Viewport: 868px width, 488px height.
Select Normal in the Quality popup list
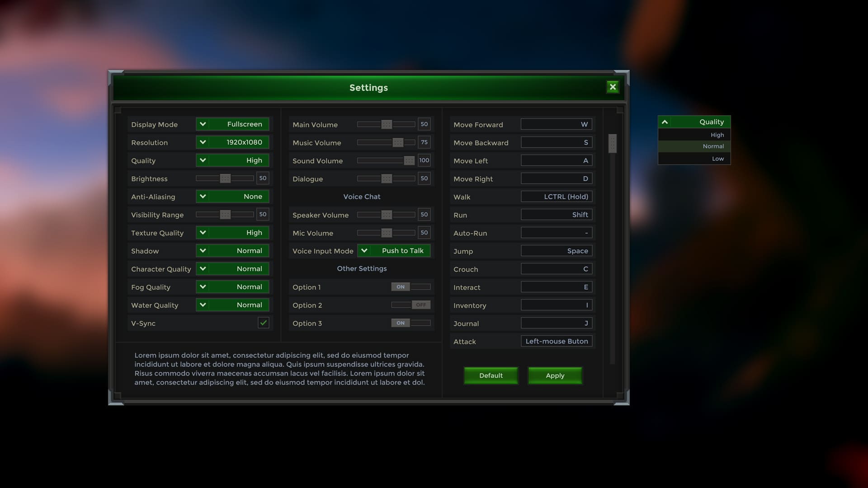[x=694, y=146]
